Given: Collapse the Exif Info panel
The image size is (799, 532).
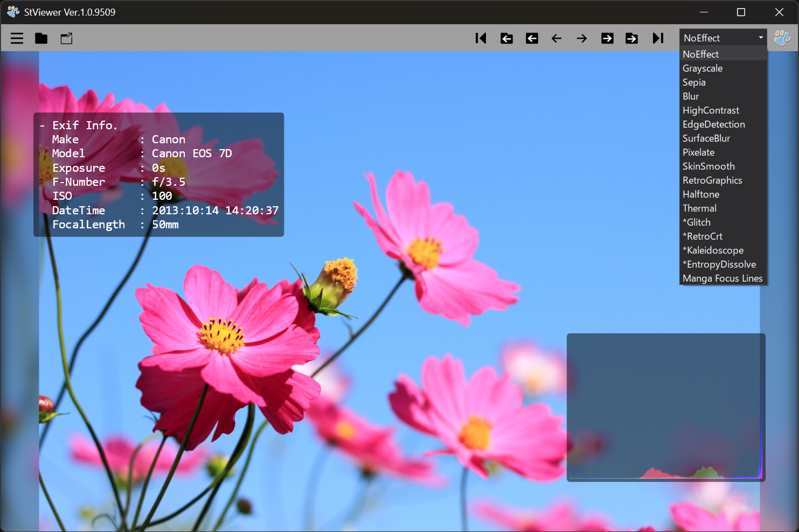Looking at the screenshot, I should pyautogui.click(x=41, y=125).
